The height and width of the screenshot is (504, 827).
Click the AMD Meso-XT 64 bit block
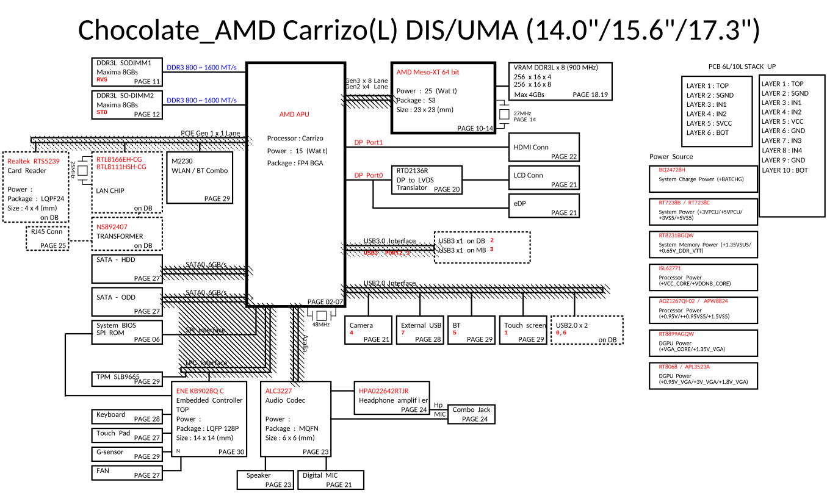point(442,98)
